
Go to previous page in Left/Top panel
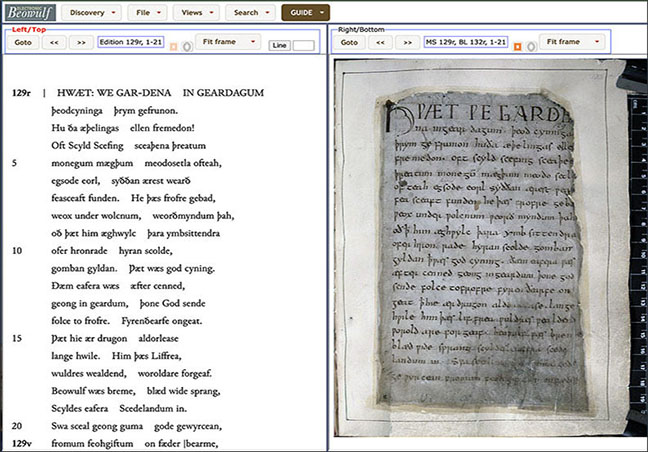coord(54,42)
